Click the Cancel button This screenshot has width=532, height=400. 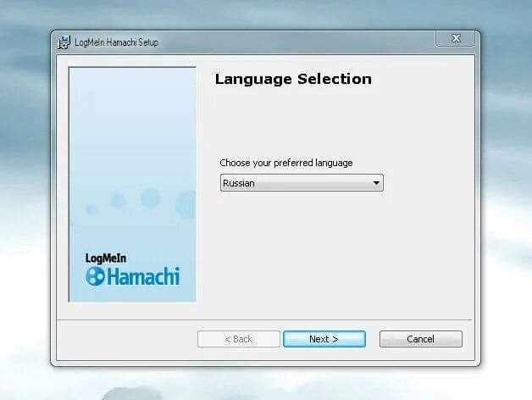click(421, 339)
